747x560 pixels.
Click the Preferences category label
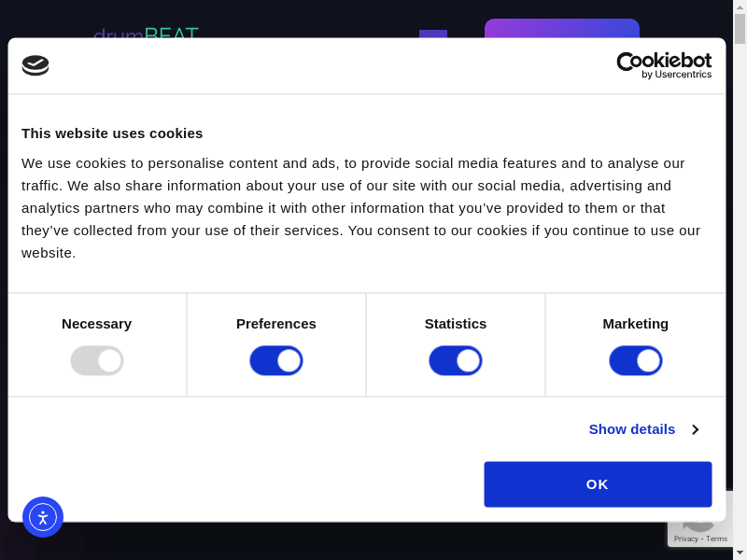[x=276, y=324]
